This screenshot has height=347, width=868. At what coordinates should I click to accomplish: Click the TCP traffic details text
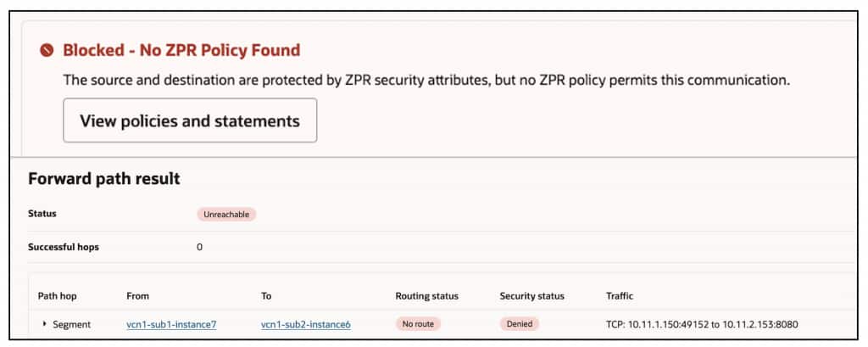click(x=702, y=324)
